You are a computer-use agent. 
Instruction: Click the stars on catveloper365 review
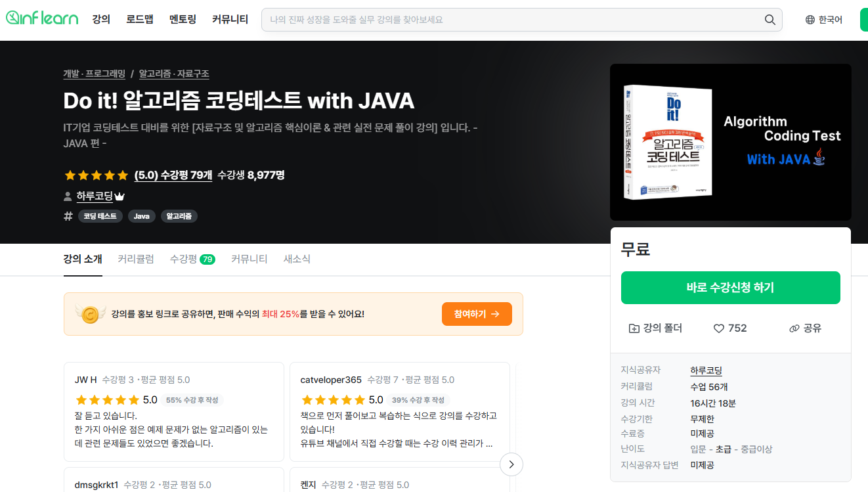click(x=333, y=400)
